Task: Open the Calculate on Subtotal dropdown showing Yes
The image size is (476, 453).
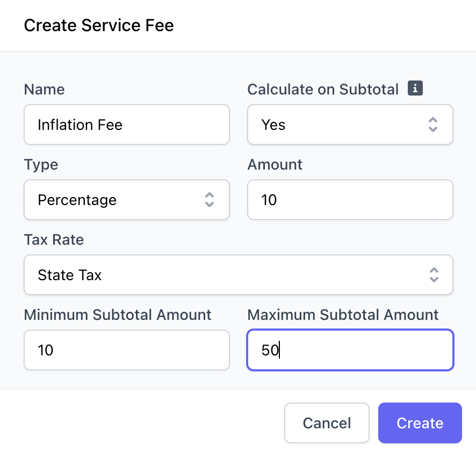Action: [350, 125]
